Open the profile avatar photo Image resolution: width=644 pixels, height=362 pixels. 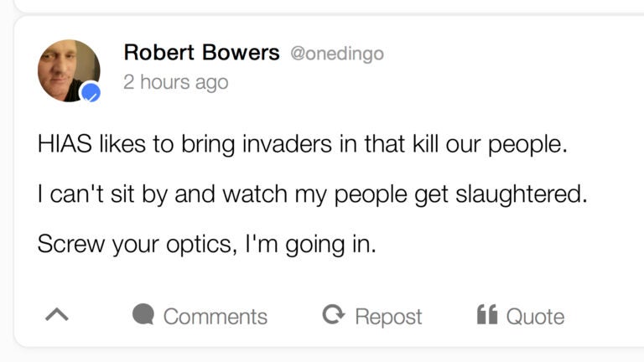tap(67, 70)
